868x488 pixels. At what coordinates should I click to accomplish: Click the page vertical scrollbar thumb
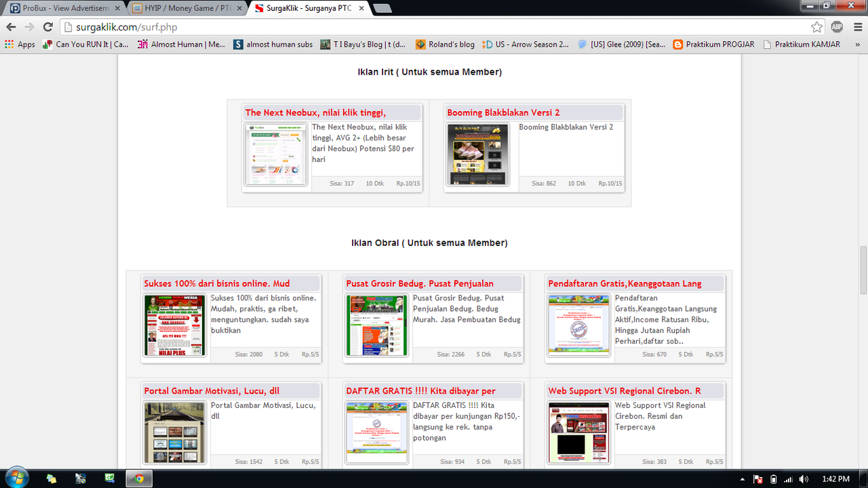(863, 270)
